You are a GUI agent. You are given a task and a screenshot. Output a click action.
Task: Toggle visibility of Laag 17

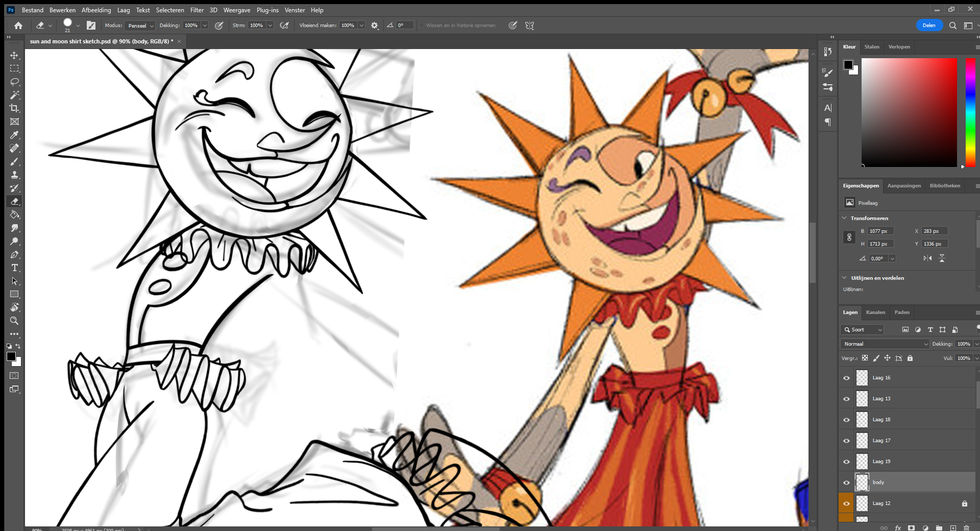tap(846, 441)
